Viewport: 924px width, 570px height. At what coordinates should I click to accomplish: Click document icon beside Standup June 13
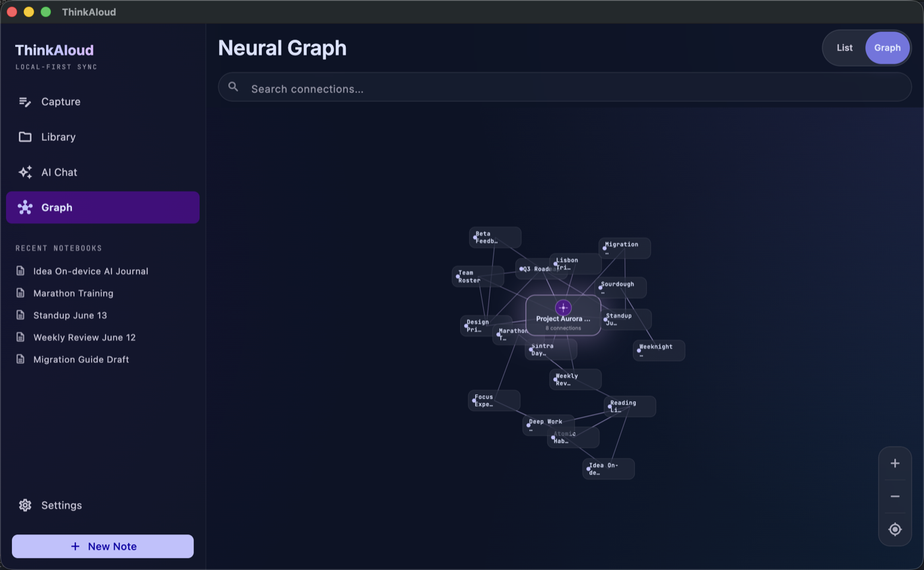(21, 315)
